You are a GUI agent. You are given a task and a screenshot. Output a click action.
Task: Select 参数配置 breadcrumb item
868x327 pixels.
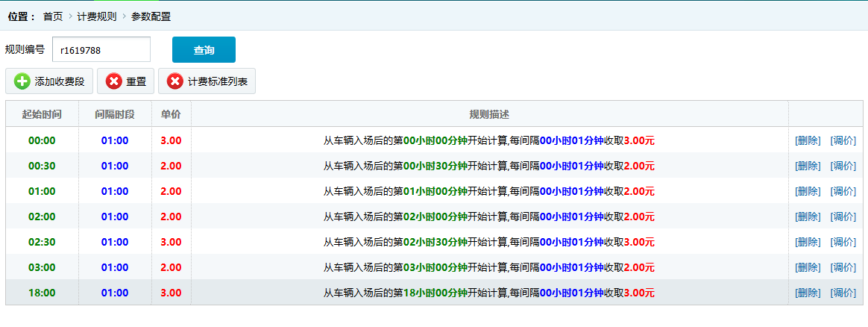coord(151,16)
